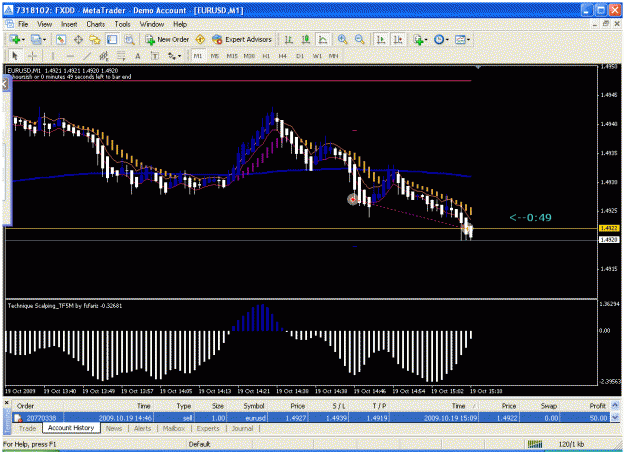Click the Indicators list icon
Image resolution: width=625 pixels, height=452 pixels.
tap(418, 39)
